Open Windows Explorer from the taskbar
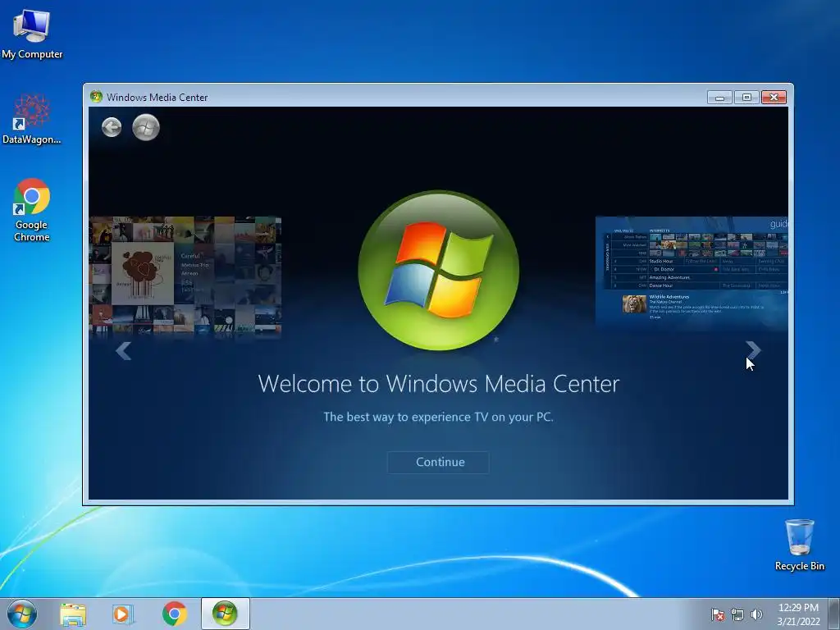Image resolution: width=840 pixels, height=630 pixels. 73,614
